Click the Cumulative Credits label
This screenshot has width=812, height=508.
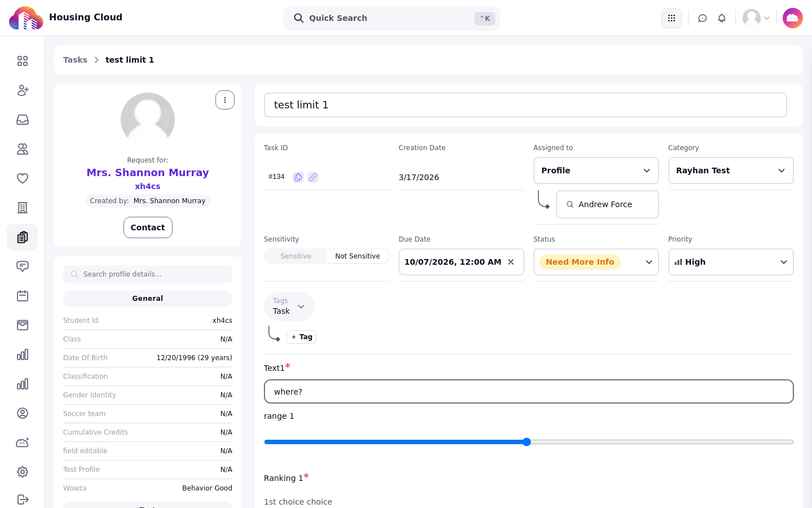pyautogui.click(x=95, y=432)
